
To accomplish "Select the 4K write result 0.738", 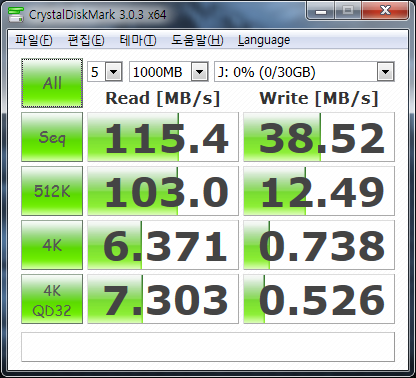I will [319, 245].
